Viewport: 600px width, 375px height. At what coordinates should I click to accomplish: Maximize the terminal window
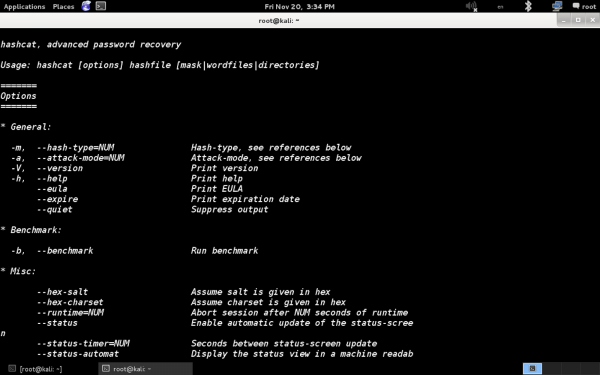point(578,20)
